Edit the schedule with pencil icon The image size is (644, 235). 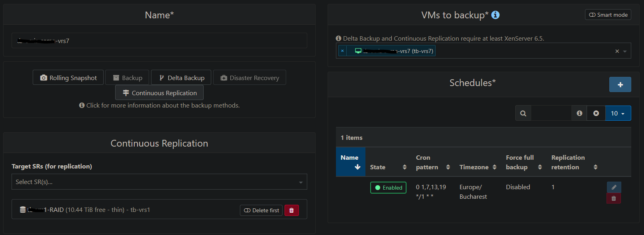tap(614, 187)
